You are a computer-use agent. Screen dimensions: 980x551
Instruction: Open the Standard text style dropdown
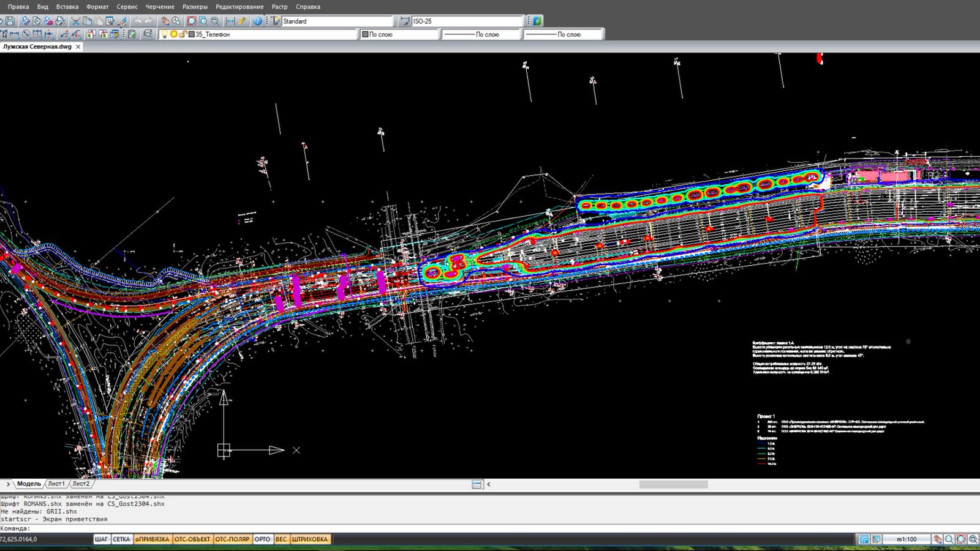pyautogui.click(x=336, y=21)
